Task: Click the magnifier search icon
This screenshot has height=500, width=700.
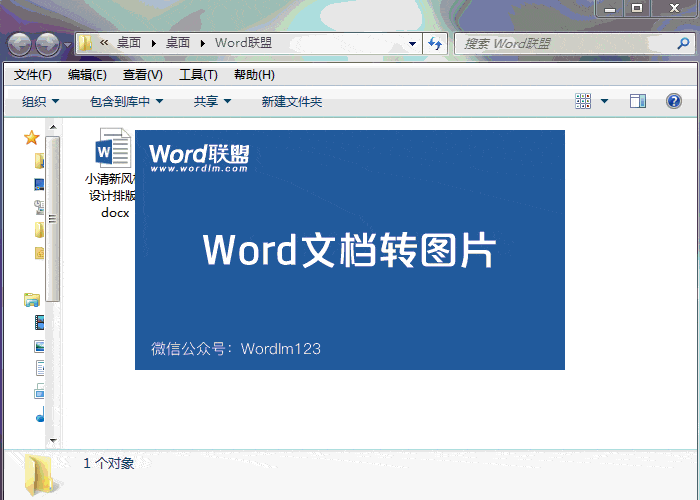Action: 683,43
